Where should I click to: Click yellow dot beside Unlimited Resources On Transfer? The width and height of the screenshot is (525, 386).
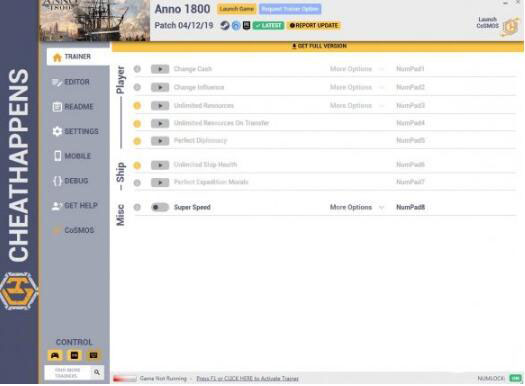click(x=137, y=124)
